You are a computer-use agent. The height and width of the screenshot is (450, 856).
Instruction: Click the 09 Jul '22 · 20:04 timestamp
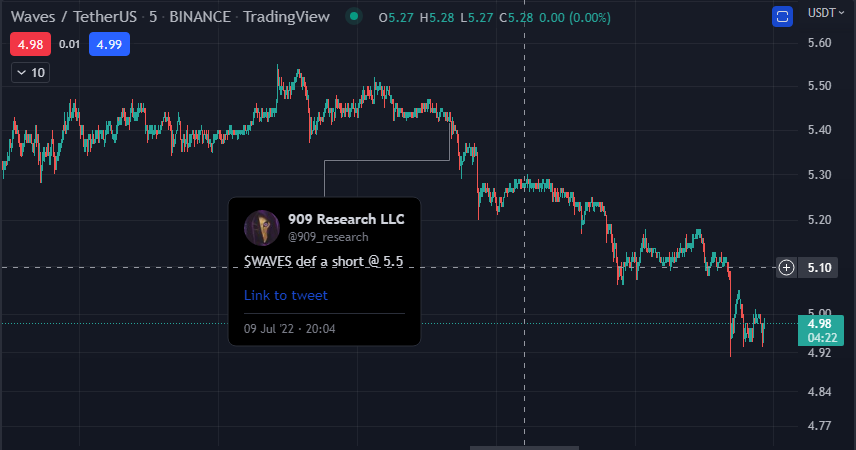point(289,329)
